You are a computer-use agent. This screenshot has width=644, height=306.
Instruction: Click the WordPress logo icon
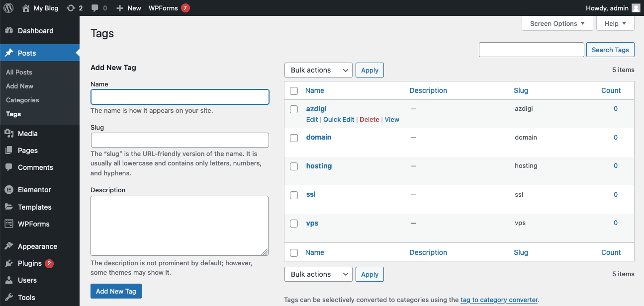click(x=8, y=8)
